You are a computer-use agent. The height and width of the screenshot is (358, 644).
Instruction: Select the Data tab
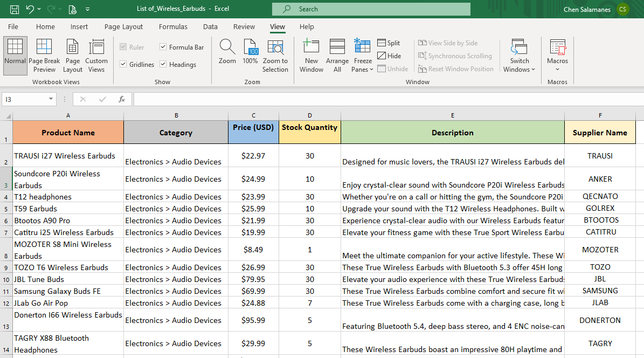tap(210, 27)
